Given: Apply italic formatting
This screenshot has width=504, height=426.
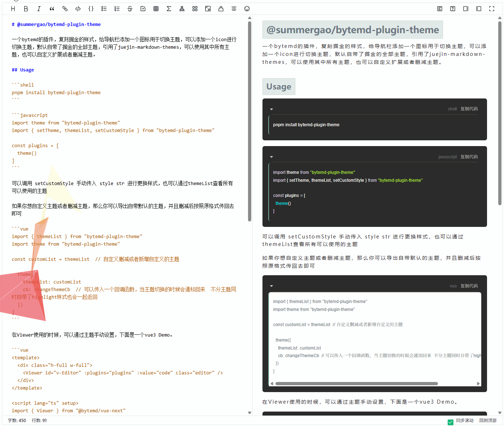Looking at the screenshot, I should [39, 9].
